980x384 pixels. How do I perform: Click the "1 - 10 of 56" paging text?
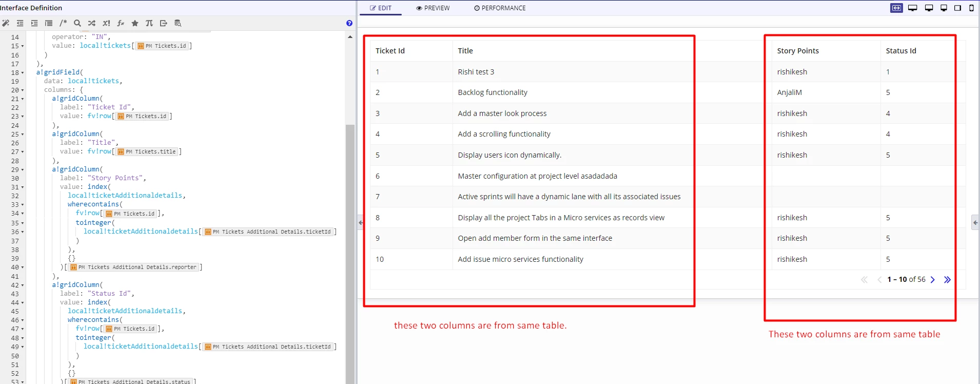click(906, 279)
